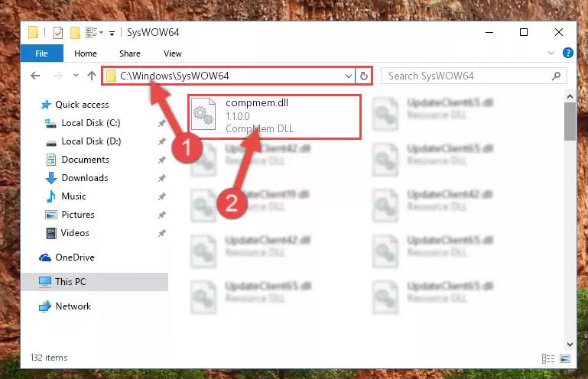Click the Forward navigation arrow
This screenshot has width=588, height=379.
(x=58, y=76)
